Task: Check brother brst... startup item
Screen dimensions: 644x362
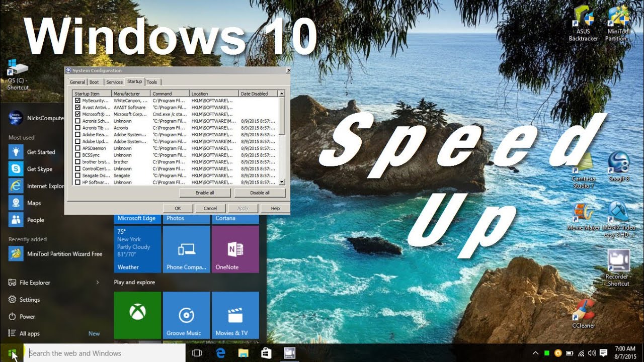Action: click(77, 162)
